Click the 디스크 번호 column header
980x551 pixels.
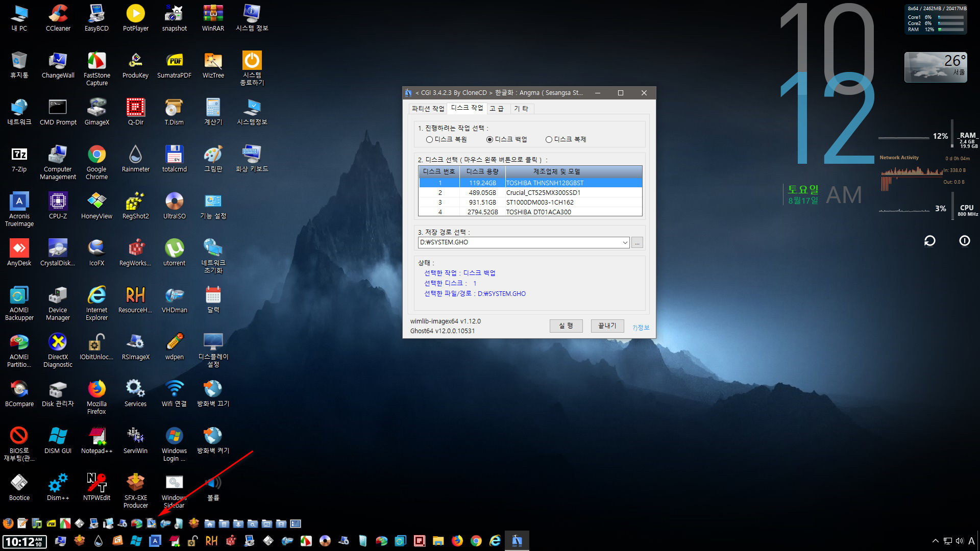click(439, 171)
